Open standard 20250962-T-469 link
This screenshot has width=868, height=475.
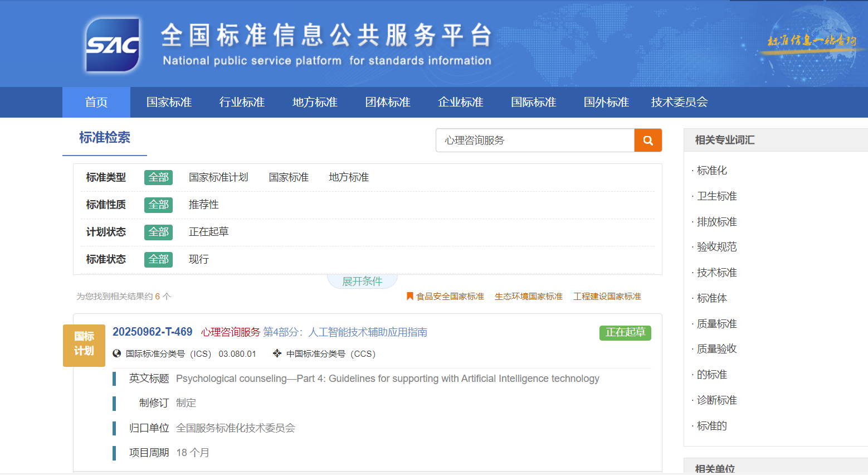152,332
